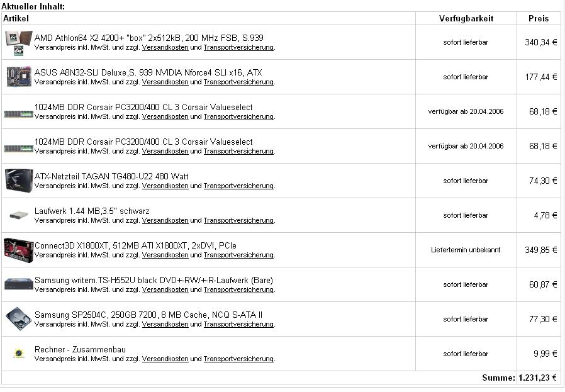Click Versandkosten link under TAGAN power supply
The width and height of the screenshot is (565, 392).
(x=165, y=186)
